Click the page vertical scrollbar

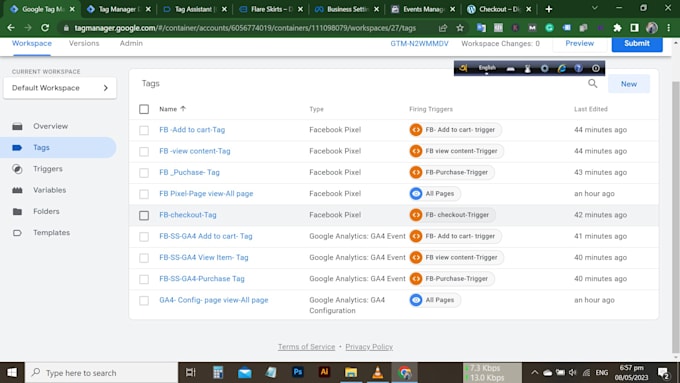(x=676, y=217)
